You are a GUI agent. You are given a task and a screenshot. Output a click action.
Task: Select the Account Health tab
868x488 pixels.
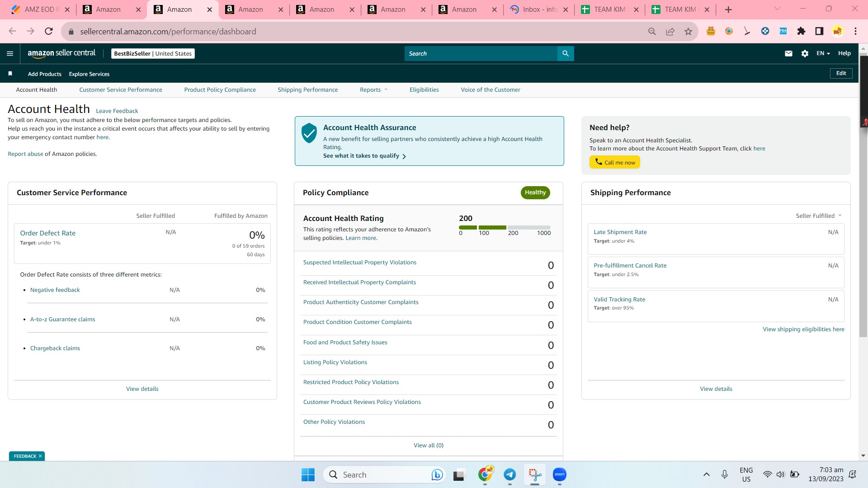tap(37, 89)
